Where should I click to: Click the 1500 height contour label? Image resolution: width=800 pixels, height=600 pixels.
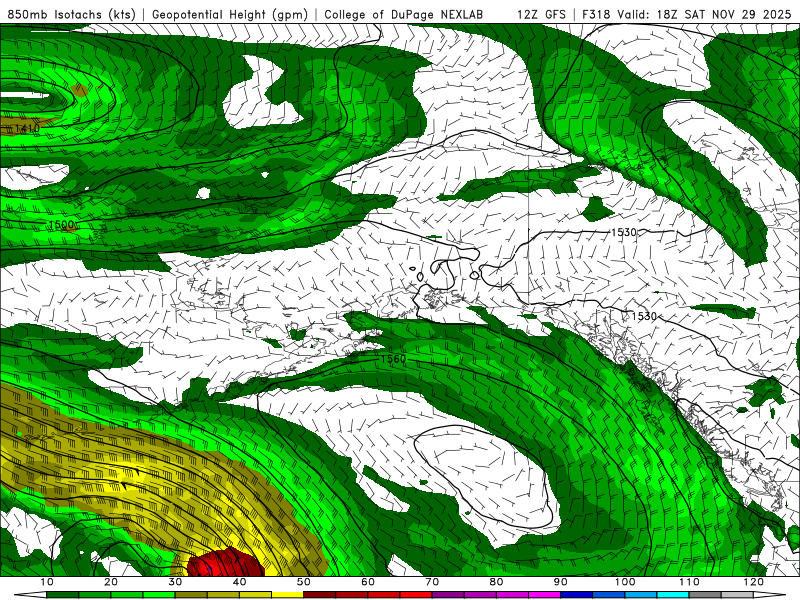[62, 224]
